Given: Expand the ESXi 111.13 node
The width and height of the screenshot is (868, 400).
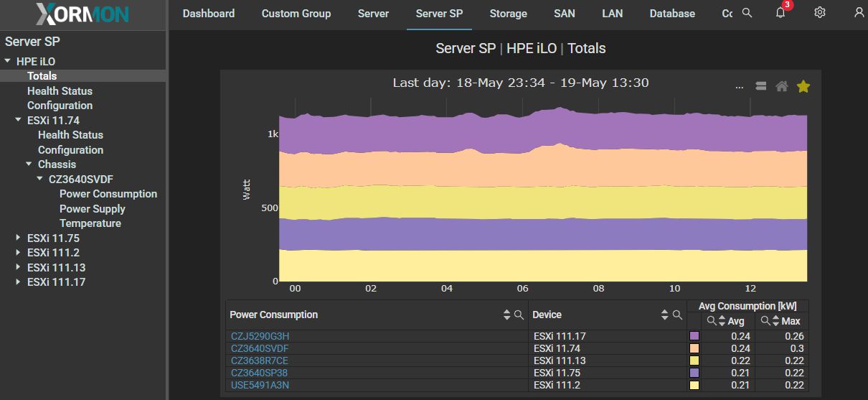Looking at the screenshot, I should tap(19, 267).
